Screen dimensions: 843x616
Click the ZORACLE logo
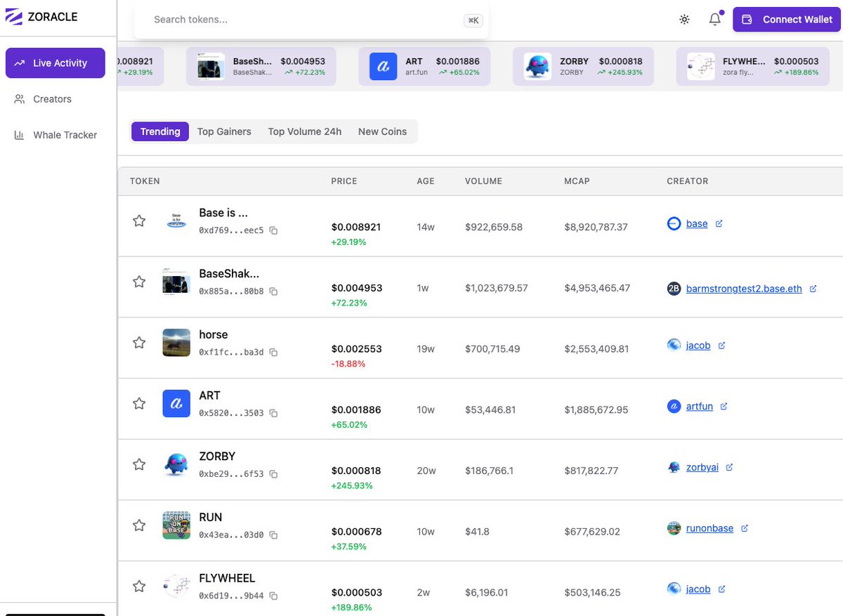click(x=41, y=16)
